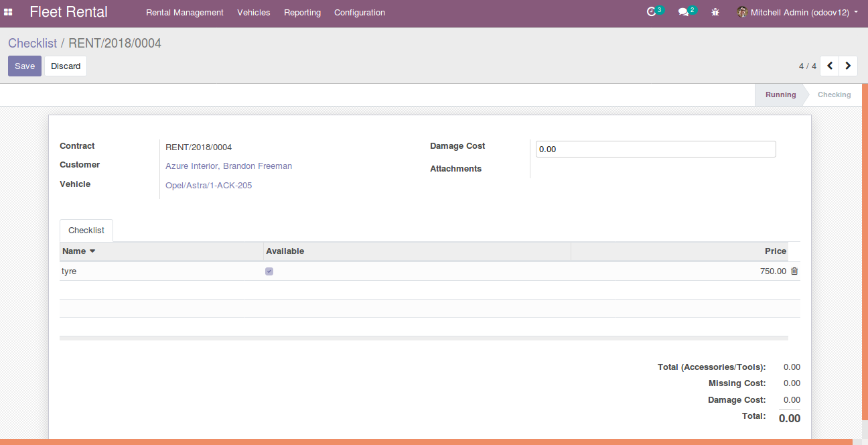Image resolution: width=868 pixels, height=445 pixels.
Task: Open the Reporting menu
Action: point(302,12)
